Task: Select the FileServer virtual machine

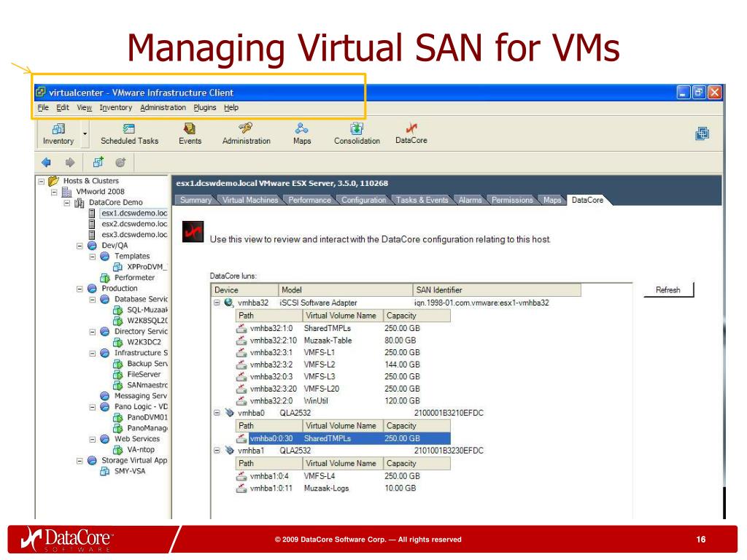Action: tap(144, 374)
